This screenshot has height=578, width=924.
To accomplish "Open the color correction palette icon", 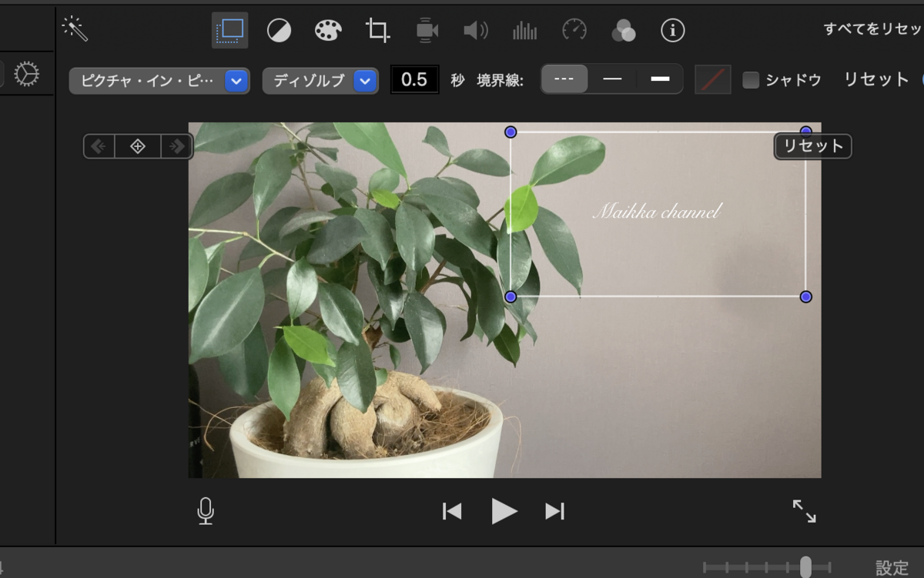I will tap(328, 30).
